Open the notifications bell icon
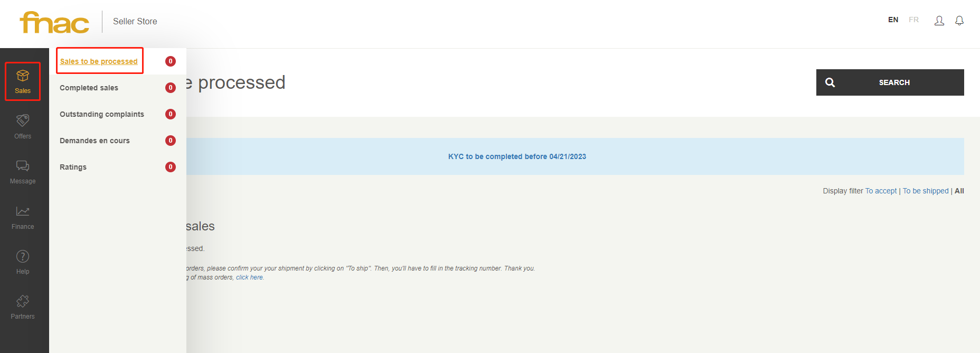Image resolution: width=980 pixels, height=353 pixels. [959, 21]
